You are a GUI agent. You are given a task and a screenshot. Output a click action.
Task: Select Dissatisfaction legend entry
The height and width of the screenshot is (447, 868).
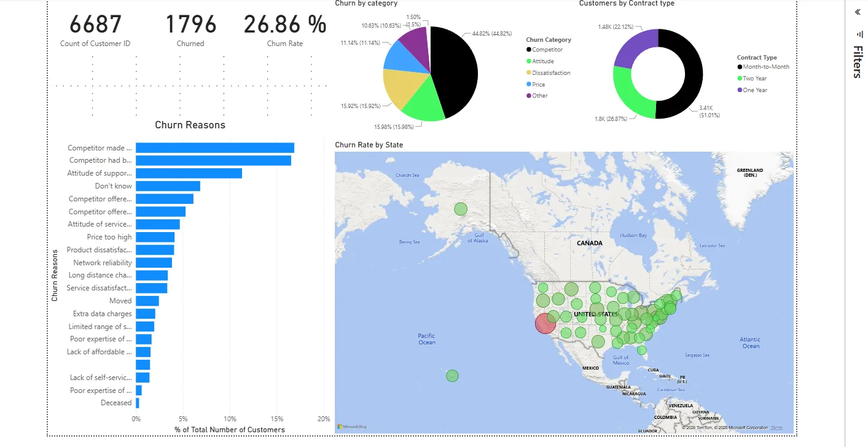click(x=548, y=72)
